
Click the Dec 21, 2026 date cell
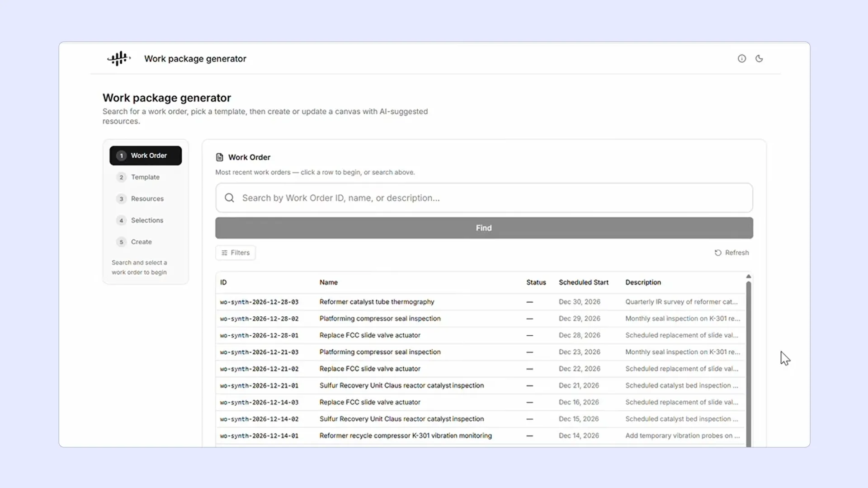point(579,385)
